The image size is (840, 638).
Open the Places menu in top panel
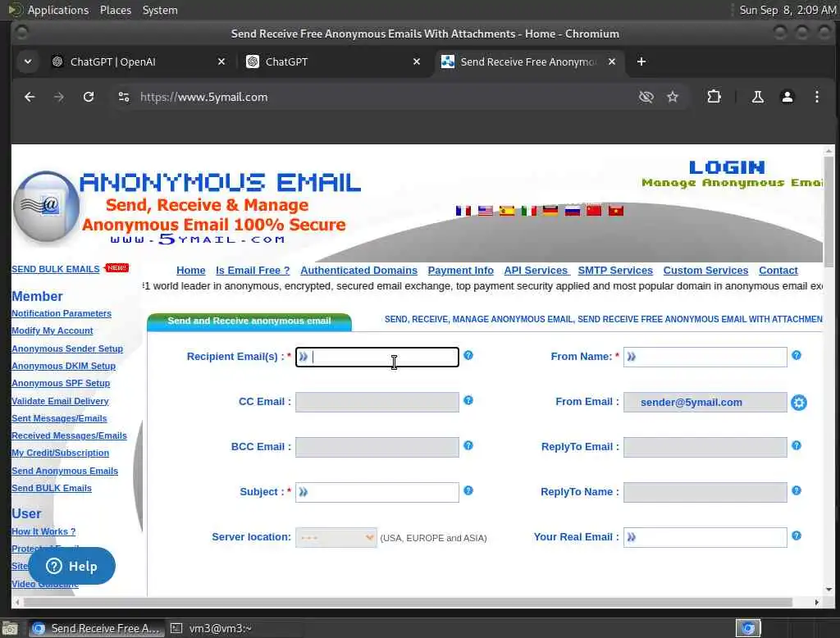click(116, 10)
